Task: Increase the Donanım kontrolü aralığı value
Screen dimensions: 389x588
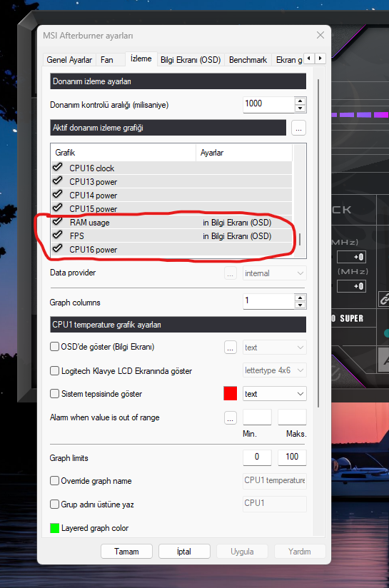Action: click(x=300, y=101)
